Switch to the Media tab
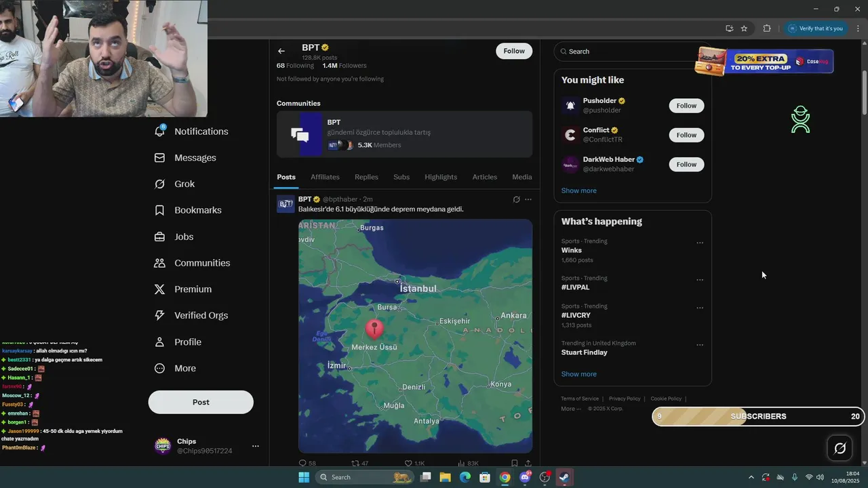The width and height of the screenshot is (868, 488). (522, 177)
